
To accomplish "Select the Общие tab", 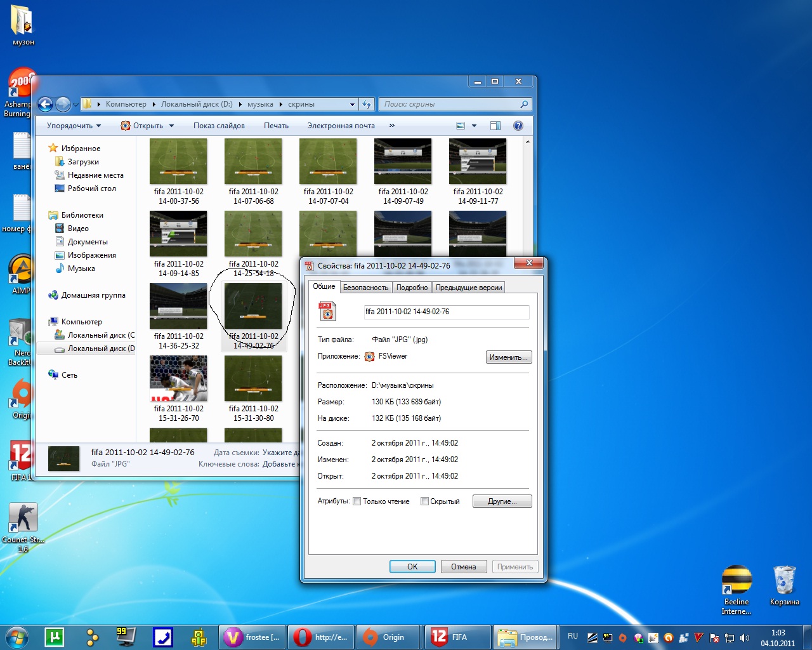I will tap(324, 287).
